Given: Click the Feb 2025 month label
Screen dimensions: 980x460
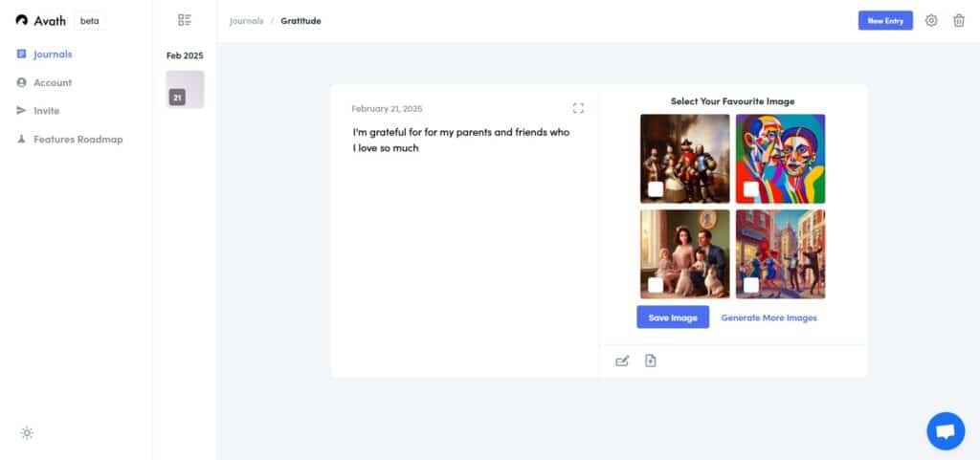Looking at the screenshot, I should [x=185, y=55].
